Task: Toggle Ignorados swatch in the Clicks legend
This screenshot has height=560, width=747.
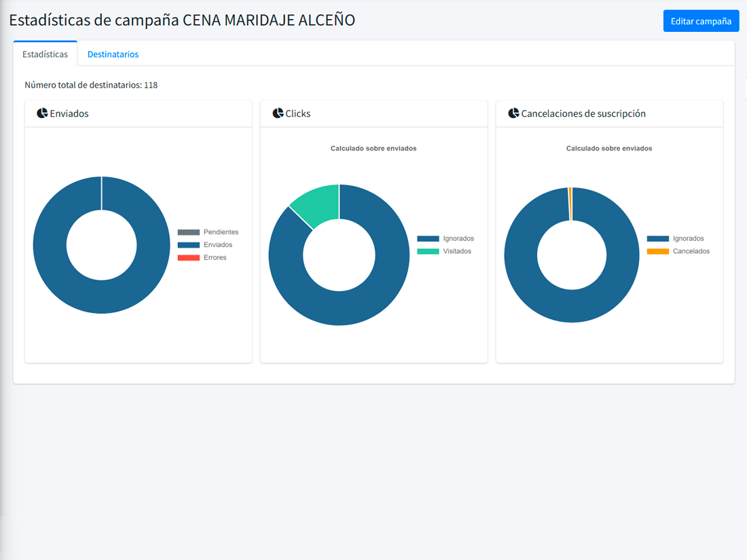Action: (x=428, y=238)
